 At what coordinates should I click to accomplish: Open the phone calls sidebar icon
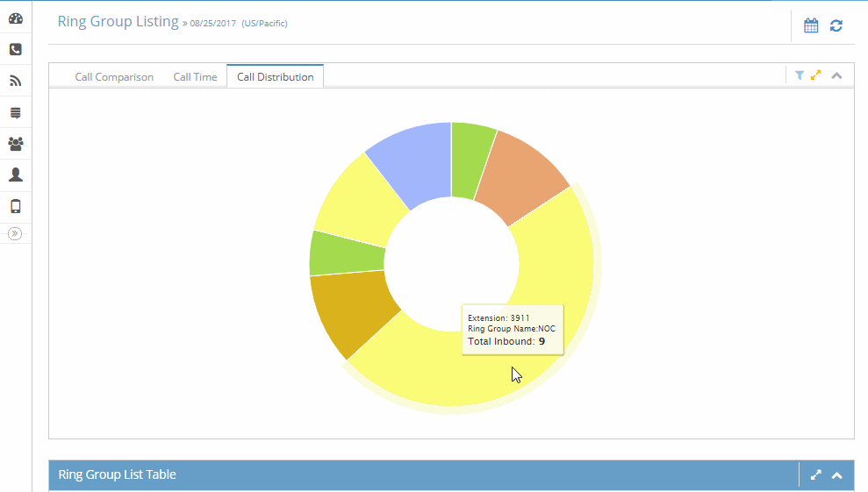[x=16, y=49]
